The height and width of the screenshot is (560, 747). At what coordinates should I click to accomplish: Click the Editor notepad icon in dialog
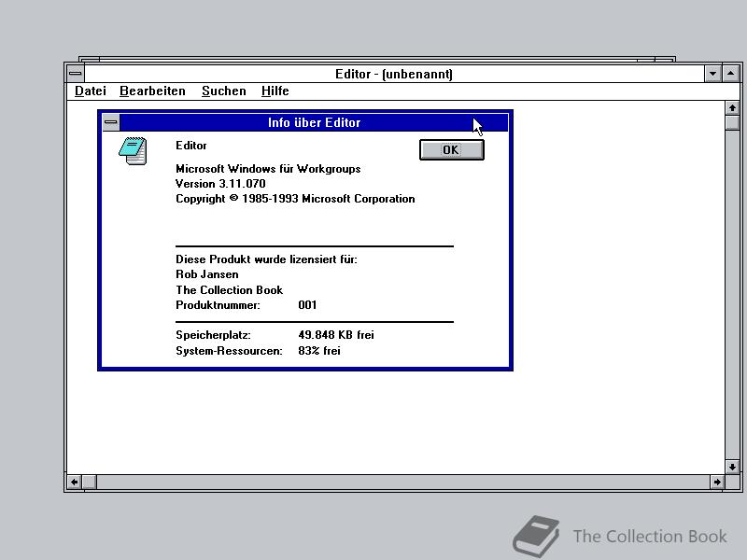[133, 151]
